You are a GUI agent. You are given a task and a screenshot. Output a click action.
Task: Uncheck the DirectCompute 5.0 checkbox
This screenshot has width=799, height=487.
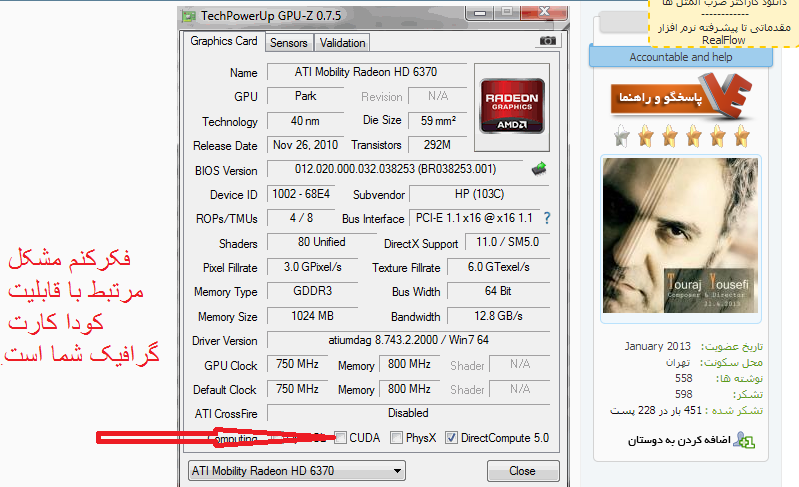(x=451, y=438)
